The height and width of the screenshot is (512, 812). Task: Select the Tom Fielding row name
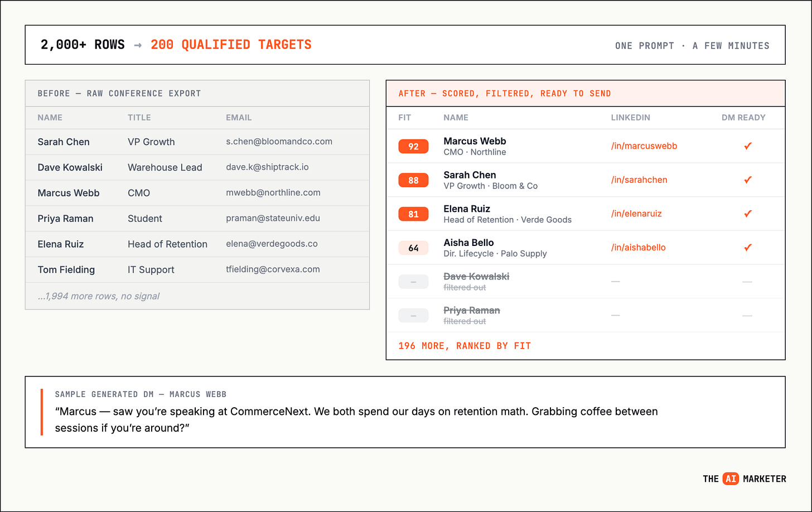(66, 270)
